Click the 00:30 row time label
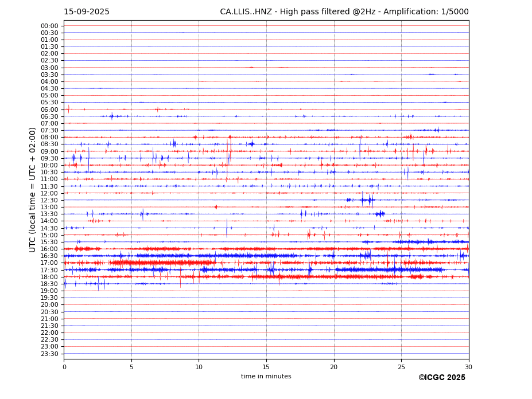 pos(49,33)
